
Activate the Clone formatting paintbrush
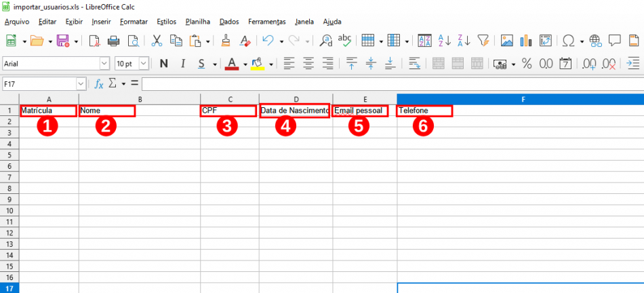pyautogui.click(x=226, y=41)
